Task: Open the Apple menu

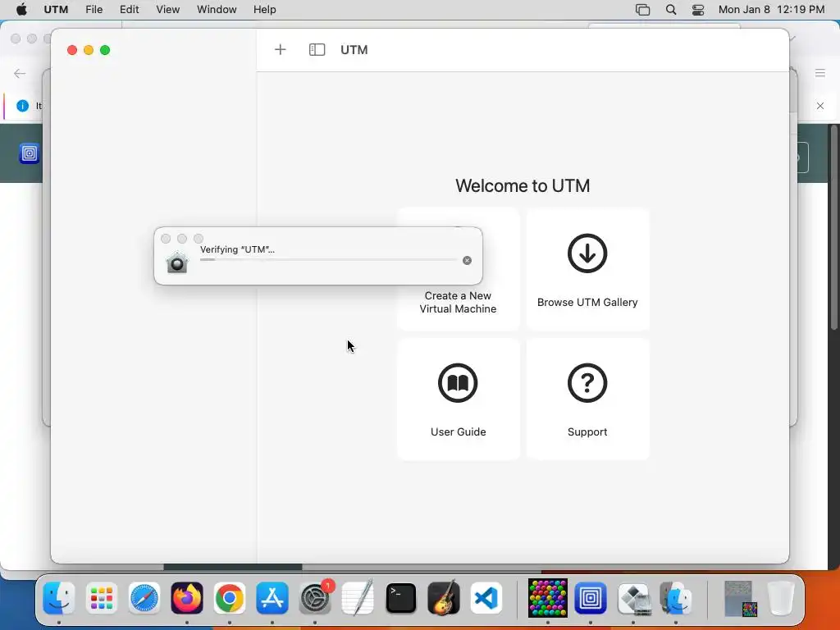Action: click(x=21, y=10)
